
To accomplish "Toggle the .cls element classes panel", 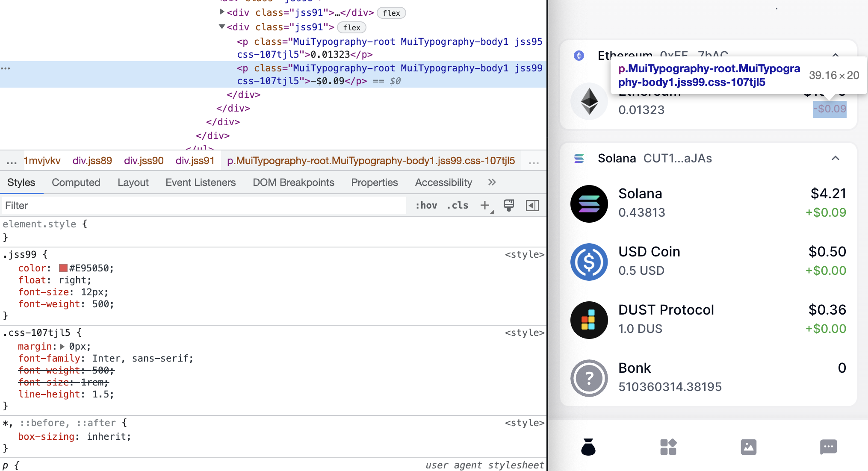I will pos(458,206).
